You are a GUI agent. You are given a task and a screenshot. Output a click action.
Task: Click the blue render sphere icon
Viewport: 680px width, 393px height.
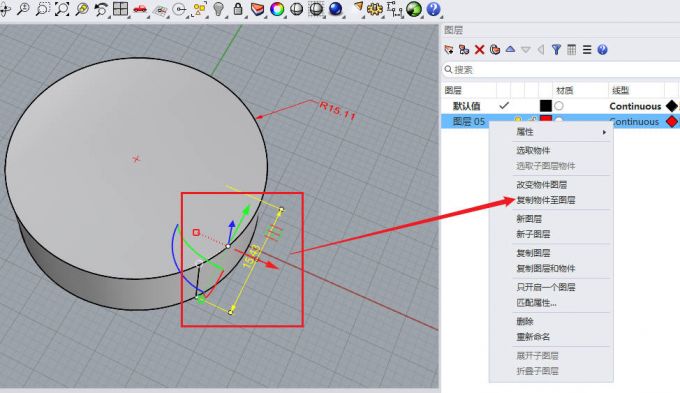pos(335,9)
